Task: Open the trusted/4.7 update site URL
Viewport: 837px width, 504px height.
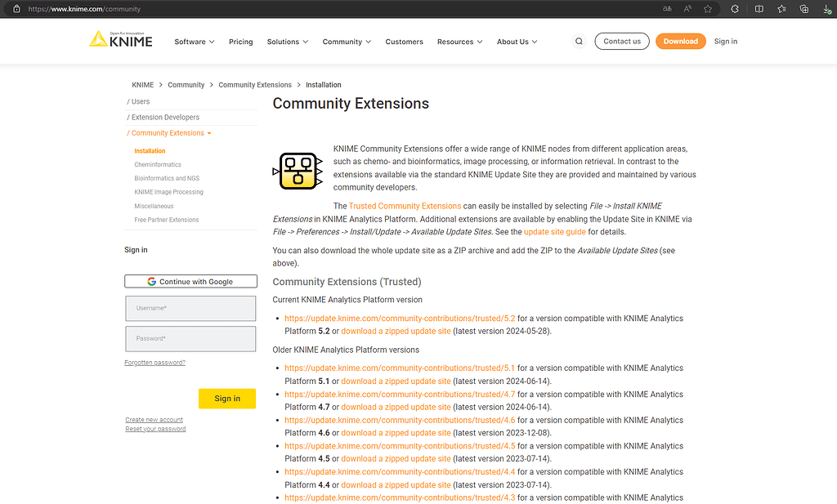Action: point(400,395)
